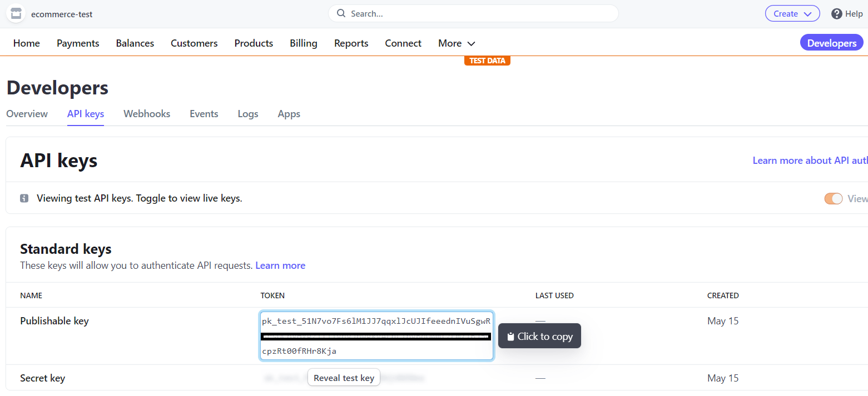
Task: Click the Viewing test API keys notice text
Action: coord(140,198)
